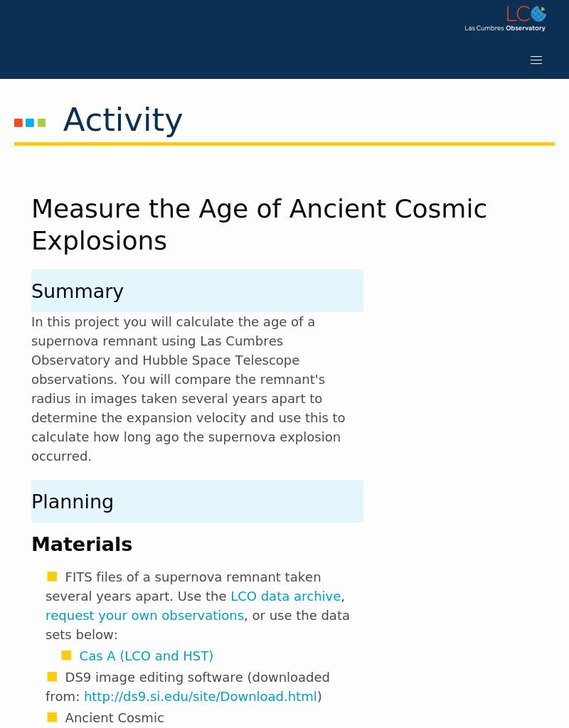Click the Las Cumbres Observatory wordmark
The width and height of the screenshot is (569, 728).
coord(505,28)
